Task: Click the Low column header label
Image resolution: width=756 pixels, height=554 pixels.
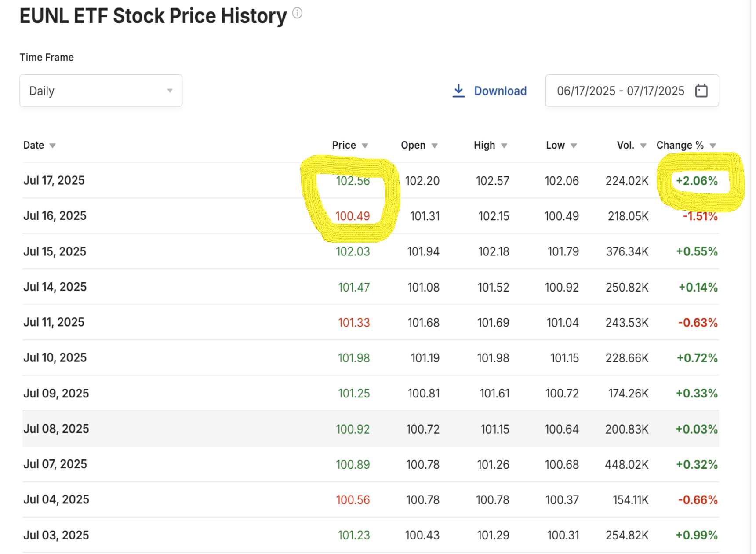Action: click(555, 145)
